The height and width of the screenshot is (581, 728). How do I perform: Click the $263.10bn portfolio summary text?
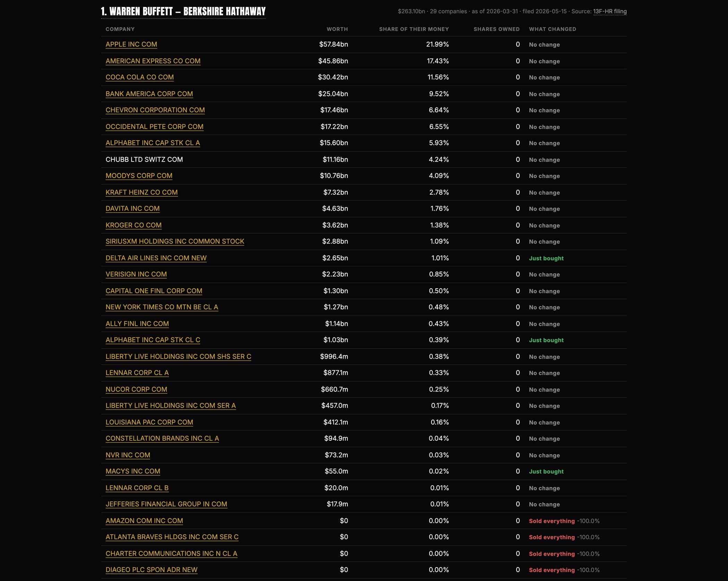click(x=411, y=11)
